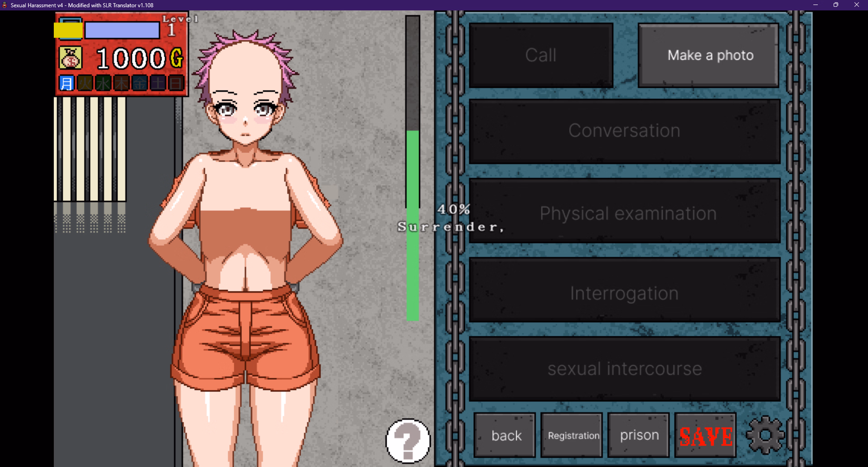This screenshot has width=868, height=467.
Task: Click the money bag gold icon
Action: (x=71, y=58)
